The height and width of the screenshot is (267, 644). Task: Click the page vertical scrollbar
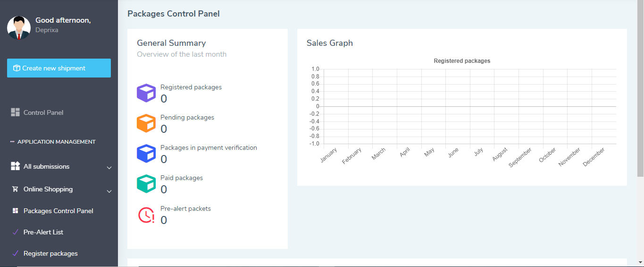pyautogui.click(x=640, y=95)
